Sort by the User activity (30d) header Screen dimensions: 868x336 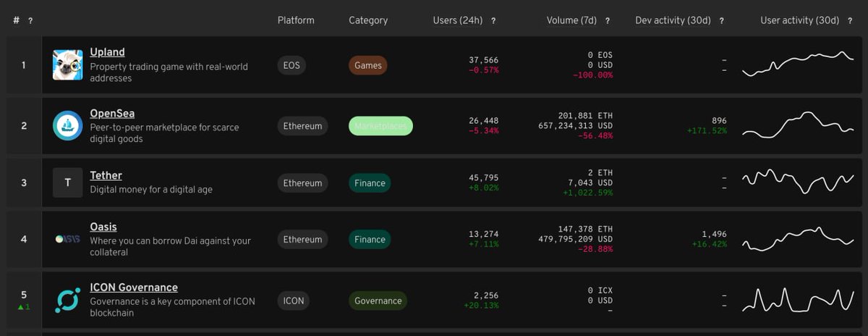point(799,20)
